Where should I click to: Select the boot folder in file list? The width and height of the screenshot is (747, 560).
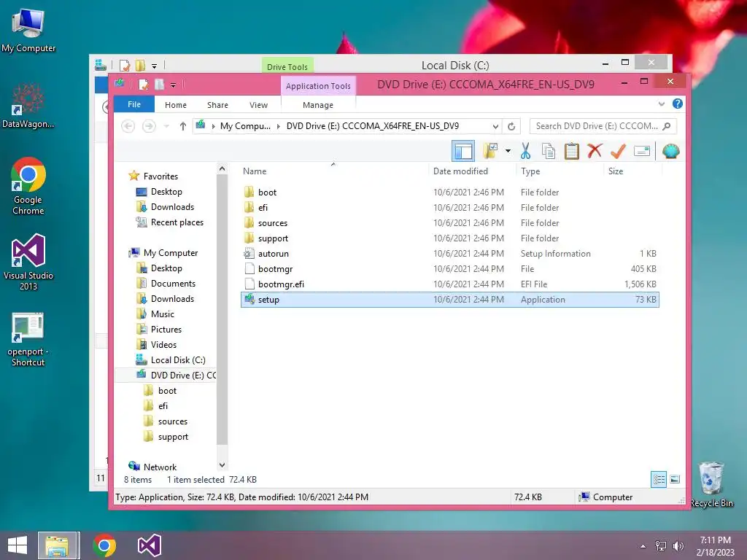pos(450,192)
